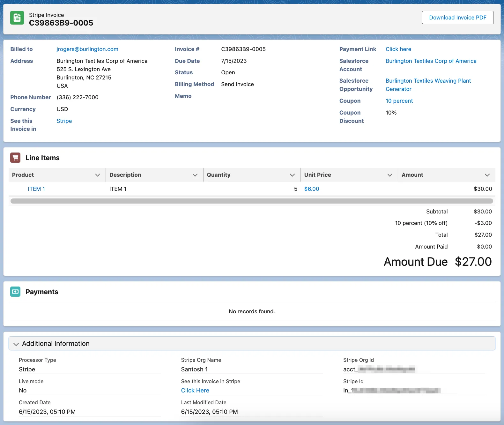The width and height of the screenshot is (504, 425).
Task: Click the Billing Method value 'Send Invoice'
Action: pos(237,84)
